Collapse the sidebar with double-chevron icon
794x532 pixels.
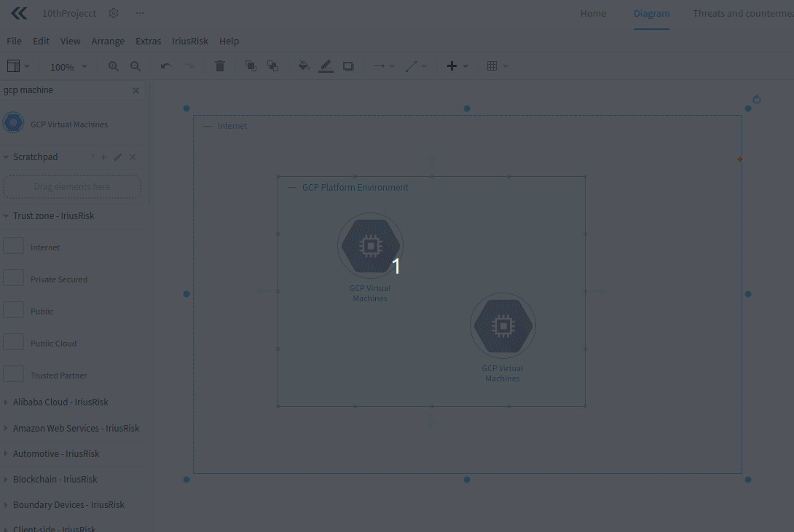pos(19,13)
